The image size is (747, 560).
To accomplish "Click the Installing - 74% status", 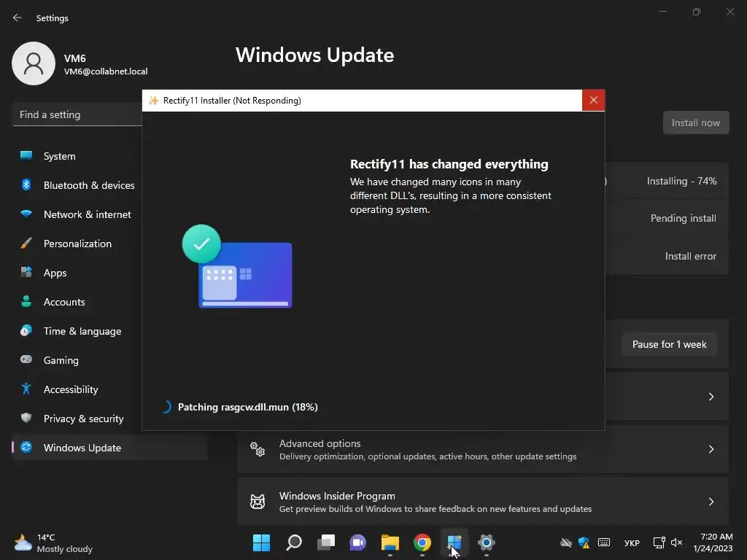I will point(682,181).
